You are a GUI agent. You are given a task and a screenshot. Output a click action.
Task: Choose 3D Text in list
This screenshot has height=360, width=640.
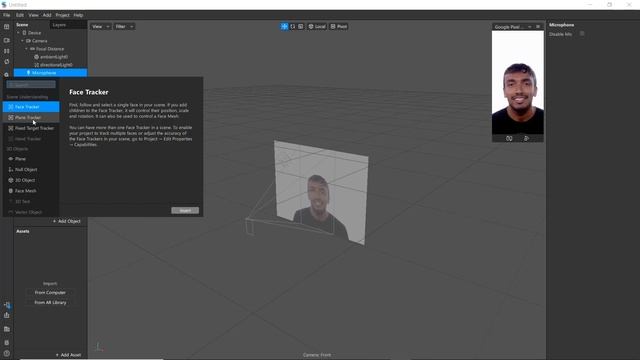pyautogui.click(x=31, y=201)
